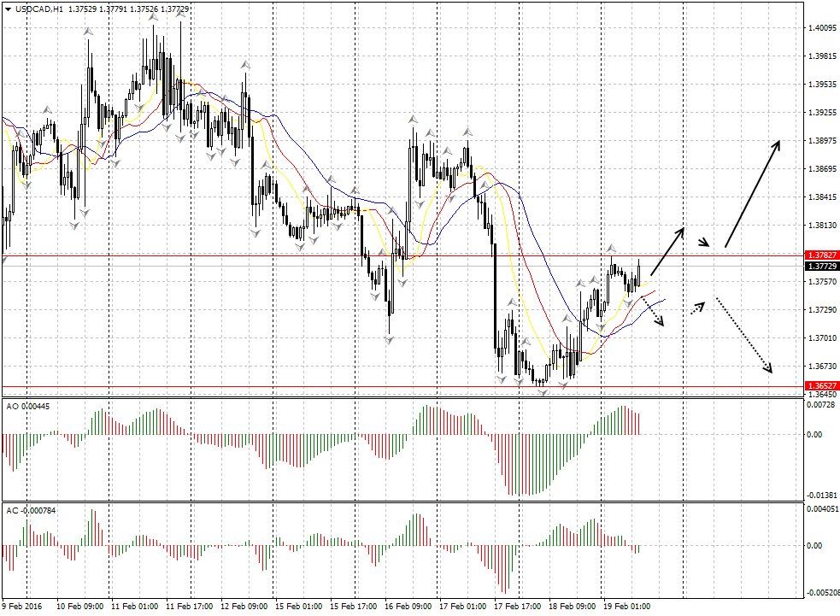Click the 9 Feb 2016 date label
This screenshot has height=616, width=840.
point(24,607)
